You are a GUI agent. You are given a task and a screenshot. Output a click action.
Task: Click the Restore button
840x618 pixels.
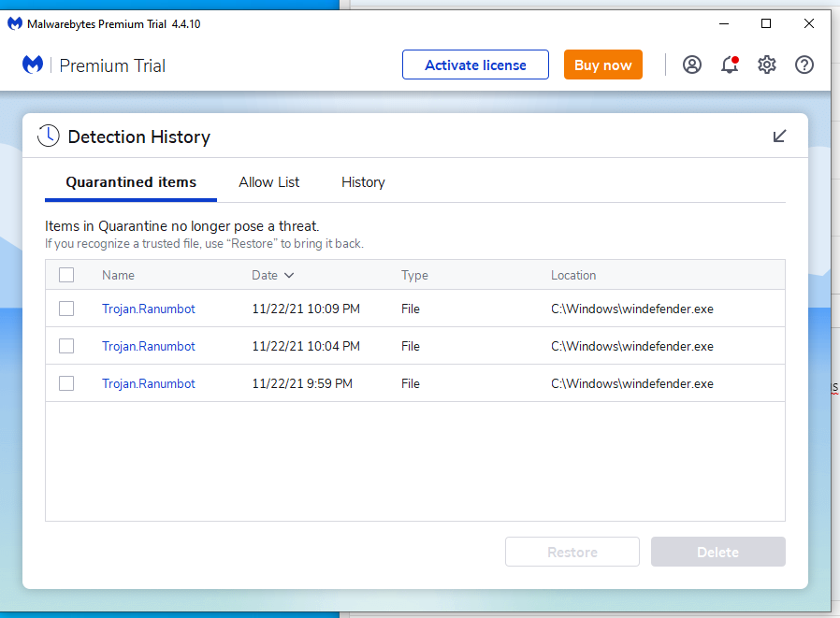[572, 552]
